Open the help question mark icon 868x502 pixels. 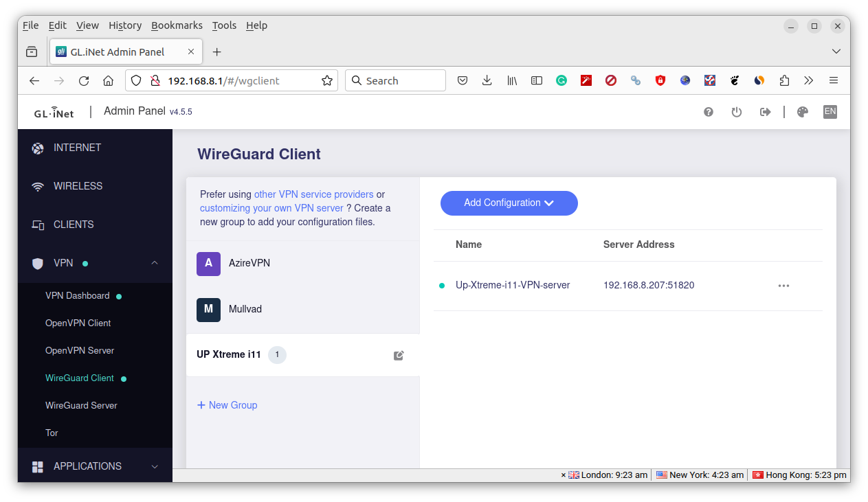pyautogui.click(x=709, y=112)
